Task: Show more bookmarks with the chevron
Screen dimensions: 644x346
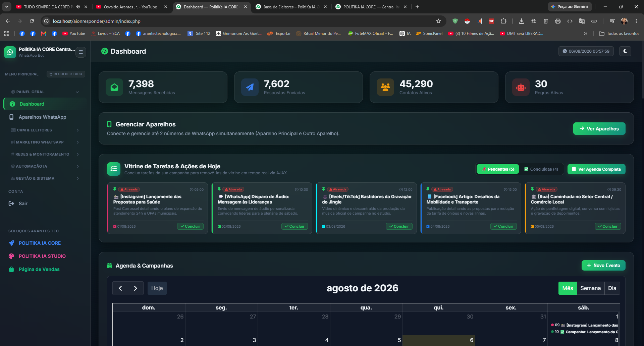Action: (x=585, y=34)
